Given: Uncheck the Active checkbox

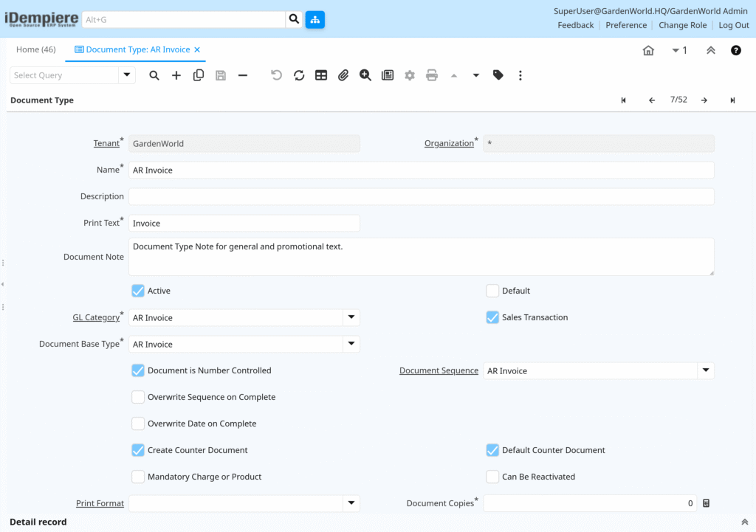Looking at the screenshot, I should tap(138, 291).
